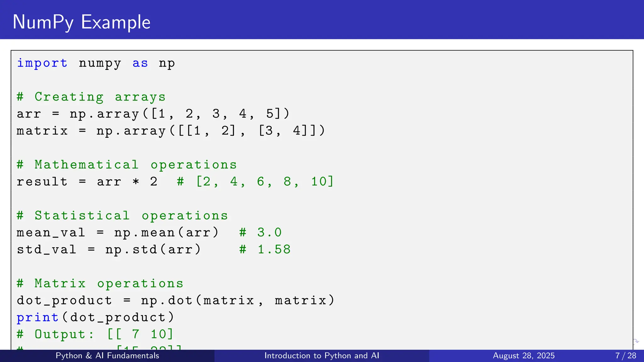
Task: Click the 'mean_val = np.mean(arr)' code
Action: click(118, 233)
